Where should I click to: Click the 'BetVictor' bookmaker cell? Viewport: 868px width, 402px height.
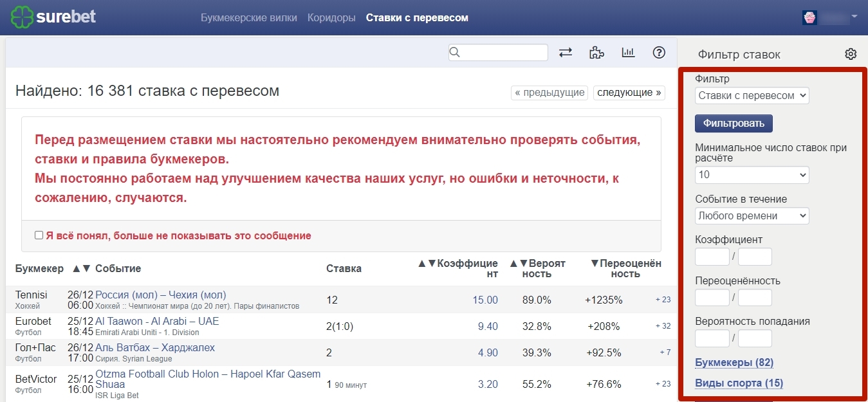click(36, 379)
